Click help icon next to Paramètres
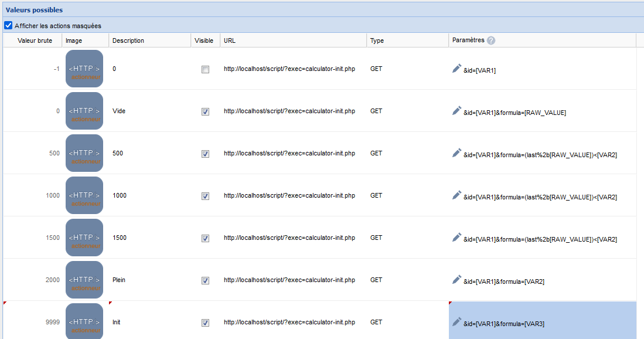Screen dimensions: 644x339 point(491,40)
